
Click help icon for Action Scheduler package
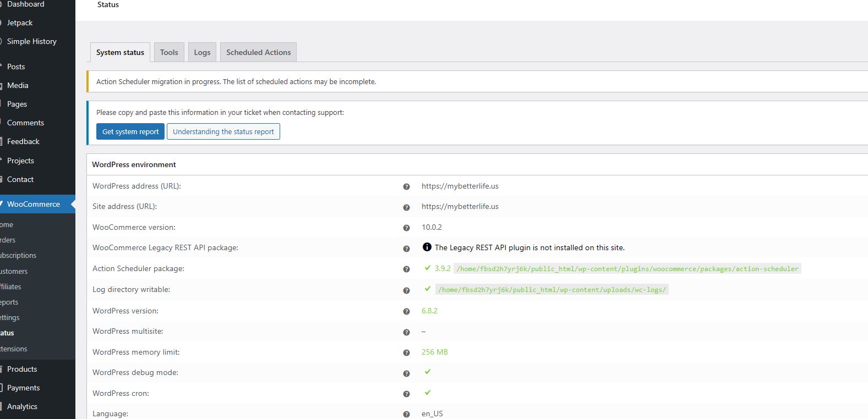(406, 269)
